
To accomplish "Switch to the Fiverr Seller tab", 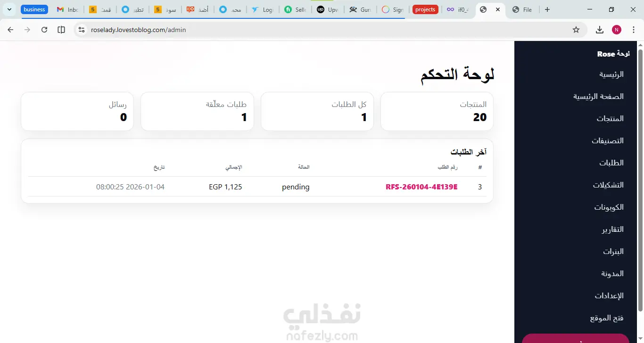I will coord(295,9).
